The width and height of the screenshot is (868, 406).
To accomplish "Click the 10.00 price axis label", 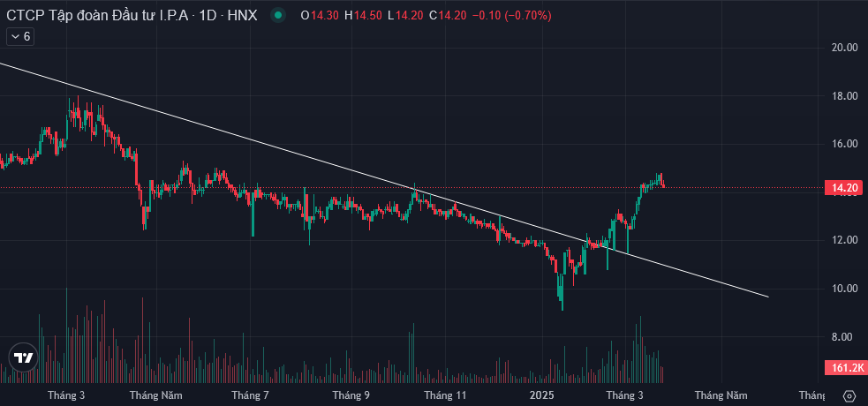I will (x=844, y=289).
